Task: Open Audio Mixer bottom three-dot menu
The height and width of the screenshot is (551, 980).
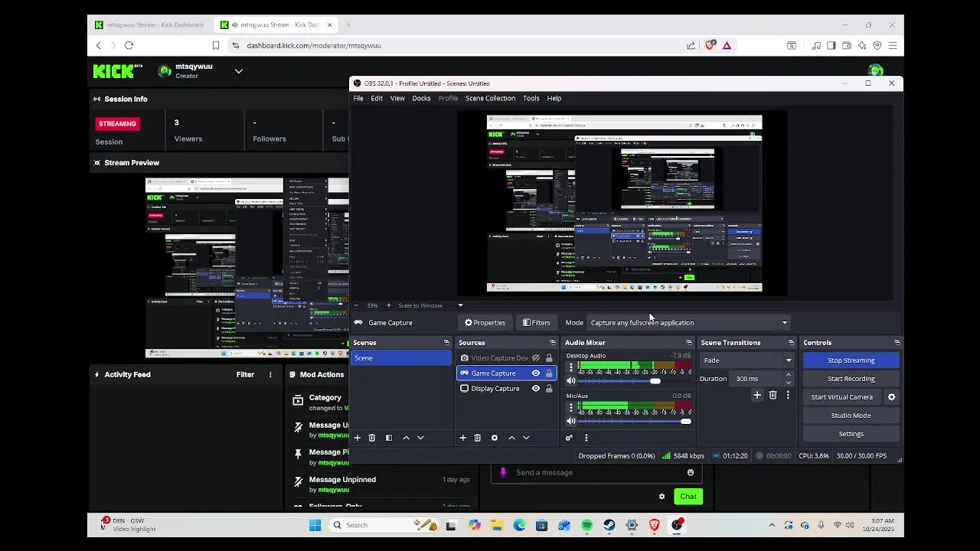Action: (586, 438)
